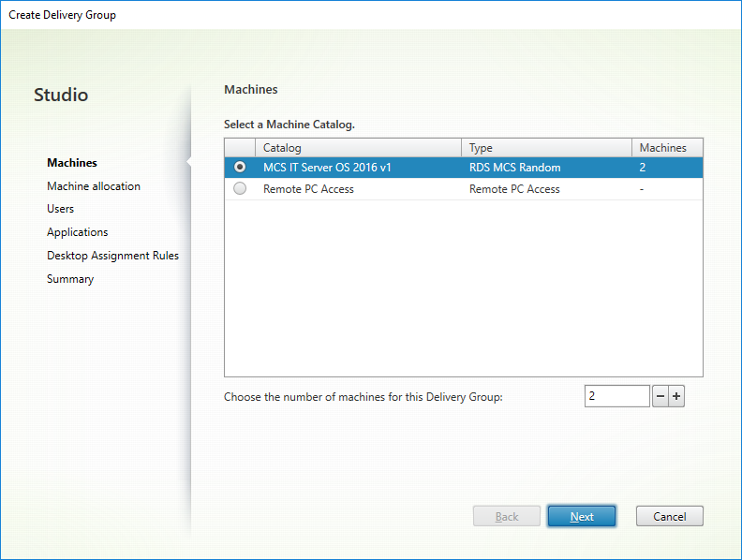Sort by the Type column header
742x560 pixels.
[546, 148]
